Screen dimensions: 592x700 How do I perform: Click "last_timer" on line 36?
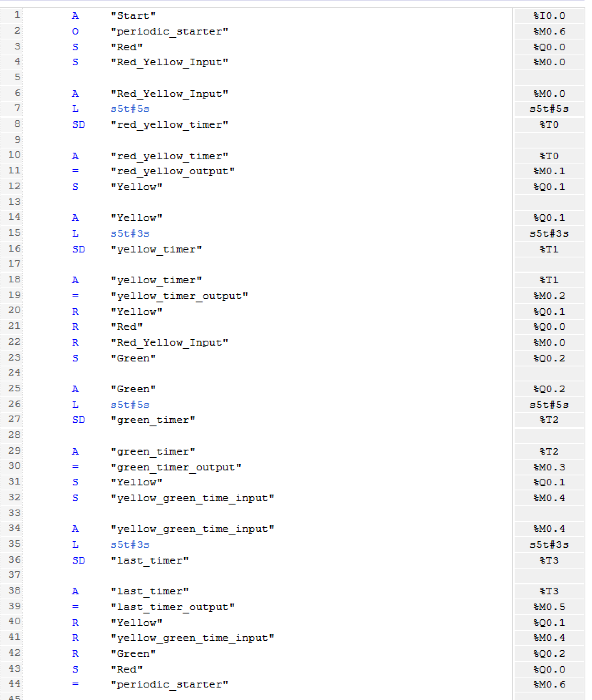tap(149, 561)
